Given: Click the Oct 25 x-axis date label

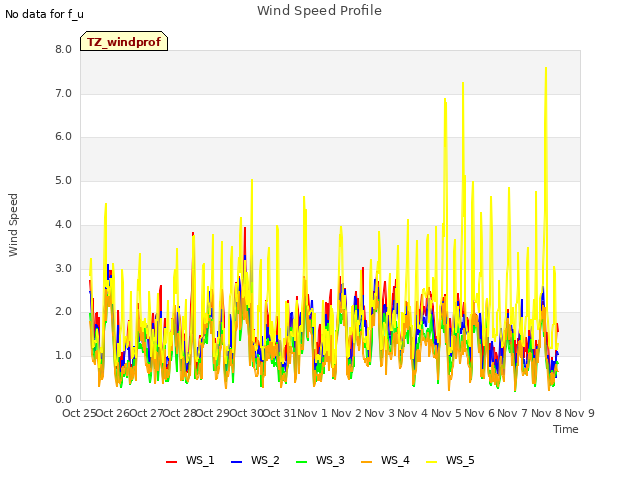Looking at the screenshot, I should (79, 413).
